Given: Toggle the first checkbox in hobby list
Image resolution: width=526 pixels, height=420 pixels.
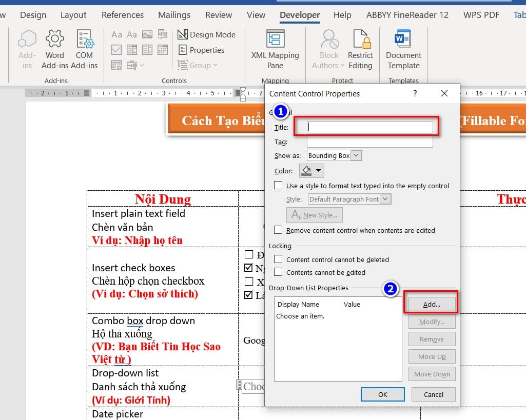Looking at the screenshot, I should tap(249, 254).
